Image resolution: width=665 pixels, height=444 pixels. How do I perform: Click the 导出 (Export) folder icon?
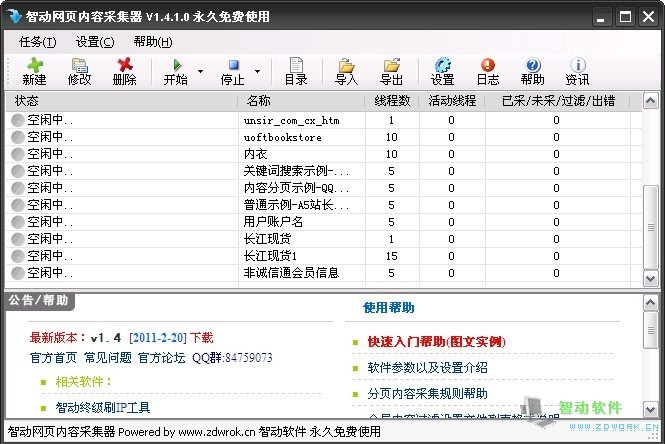tap(391, 71)
